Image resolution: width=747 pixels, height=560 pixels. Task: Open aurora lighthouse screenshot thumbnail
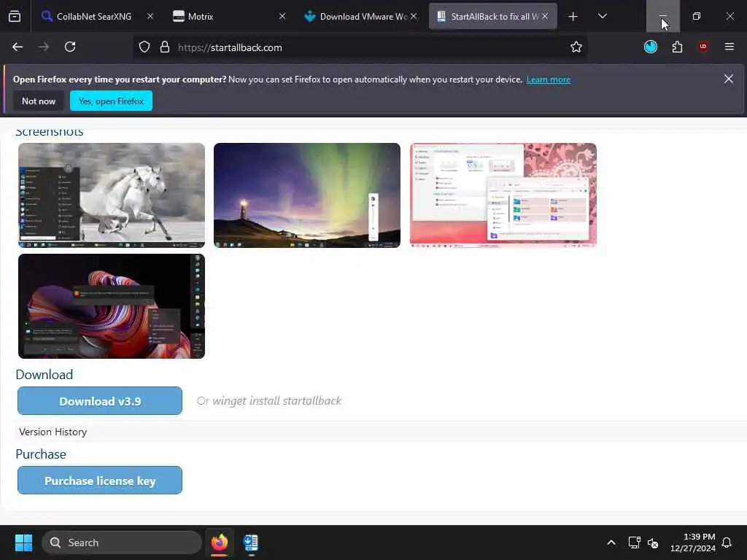[307, 195]
